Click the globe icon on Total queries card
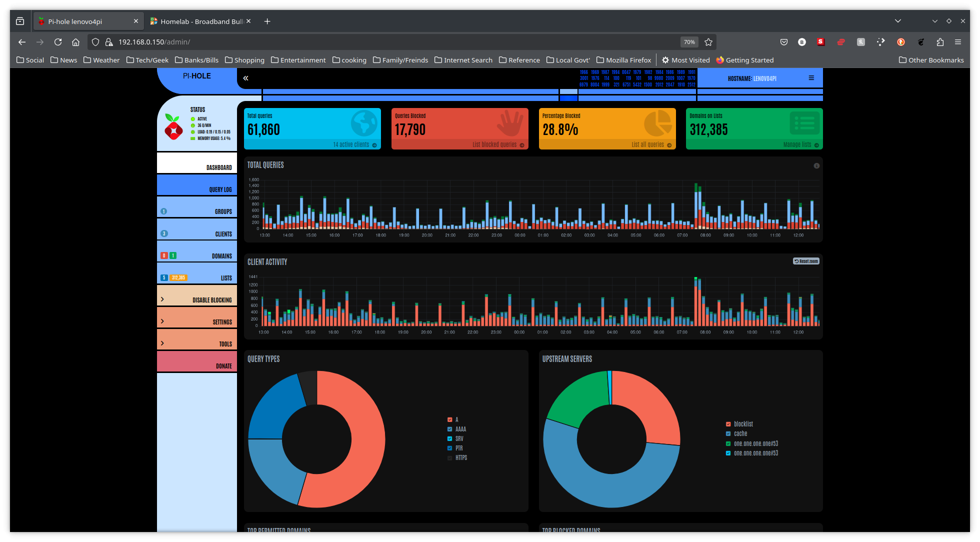 pos(364,123)
